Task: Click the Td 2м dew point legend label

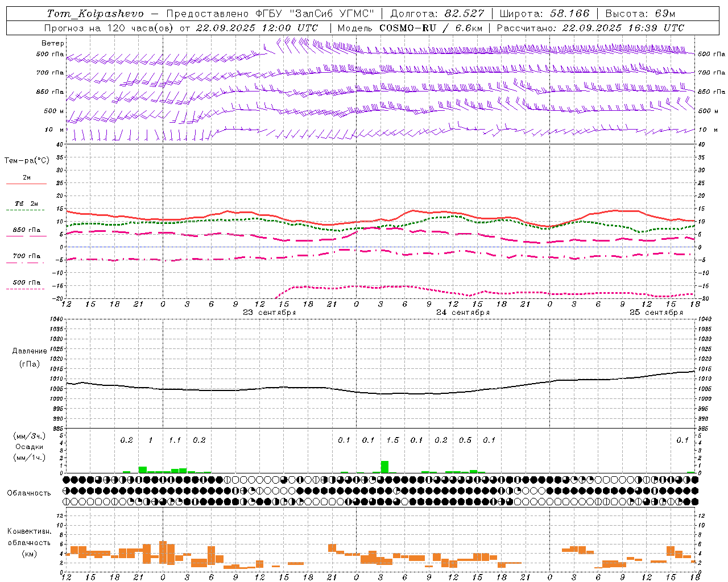Action: [x=27, y=203]
